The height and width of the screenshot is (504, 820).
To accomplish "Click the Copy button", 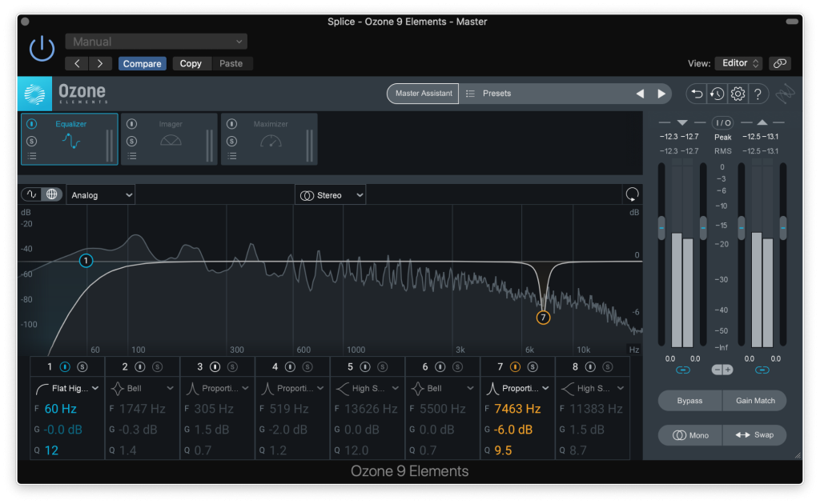I will pyautogui.click(x=191, y=64).
